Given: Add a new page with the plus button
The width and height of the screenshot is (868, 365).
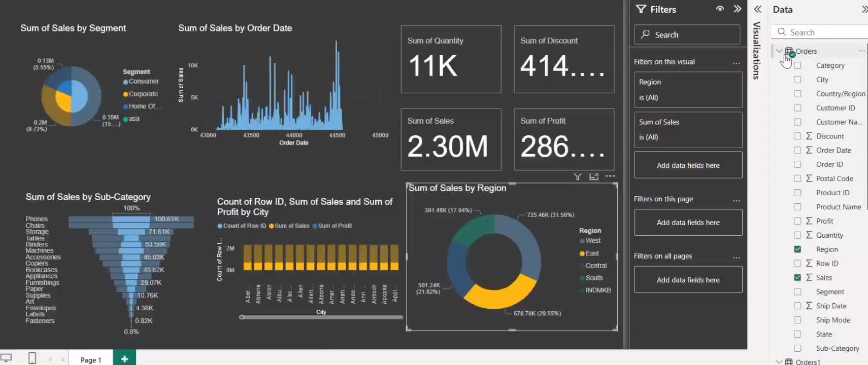Looking at the screenshot, I should pyautogui.click(x=124, y=359).
